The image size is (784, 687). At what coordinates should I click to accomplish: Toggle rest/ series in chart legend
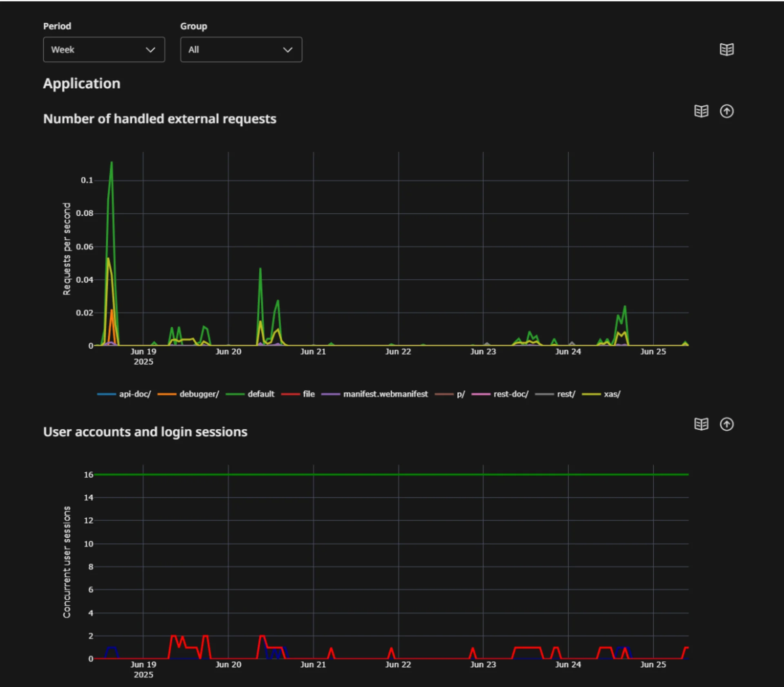pos(555,394)
